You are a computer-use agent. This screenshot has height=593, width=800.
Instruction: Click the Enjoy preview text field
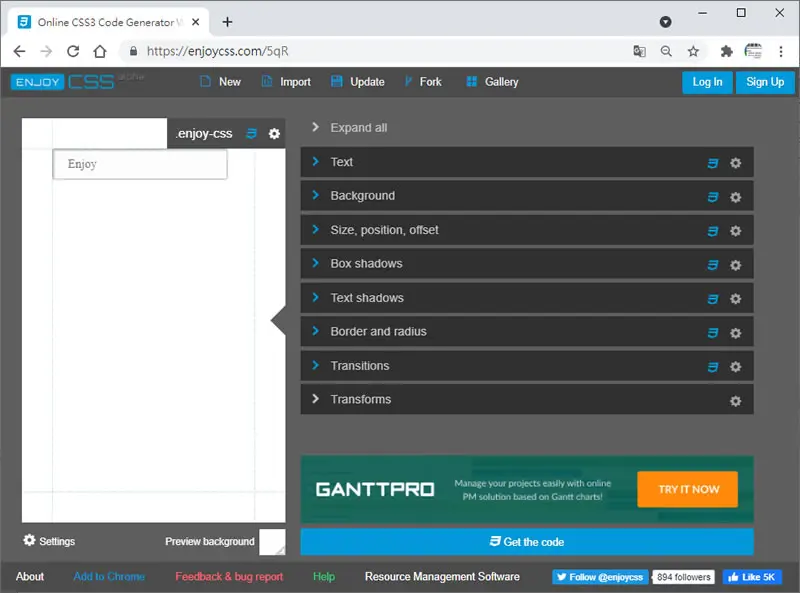(140, 164)
